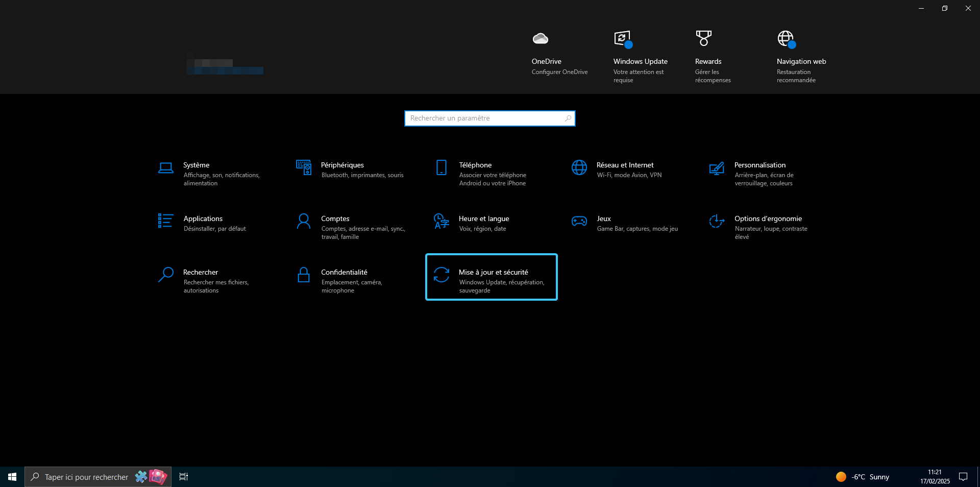Click 'Wi-Fi, mode Avion, VPN' description

(629, 175)
